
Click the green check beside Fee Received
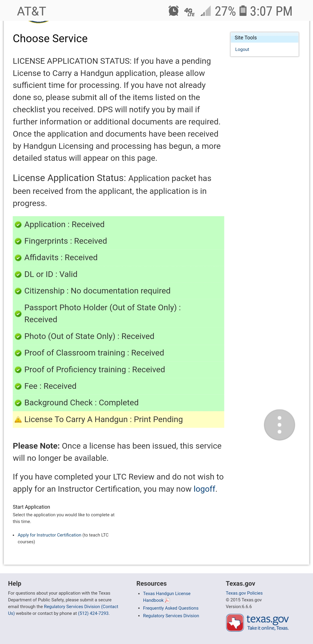[18, 386]
